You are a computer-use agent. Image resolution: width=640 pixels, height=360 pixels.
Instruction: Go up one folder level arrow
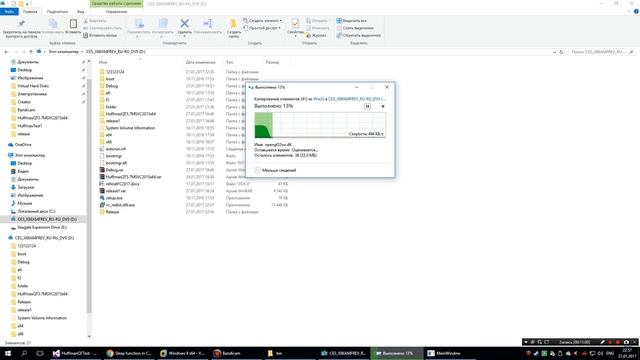coord(31,52)
